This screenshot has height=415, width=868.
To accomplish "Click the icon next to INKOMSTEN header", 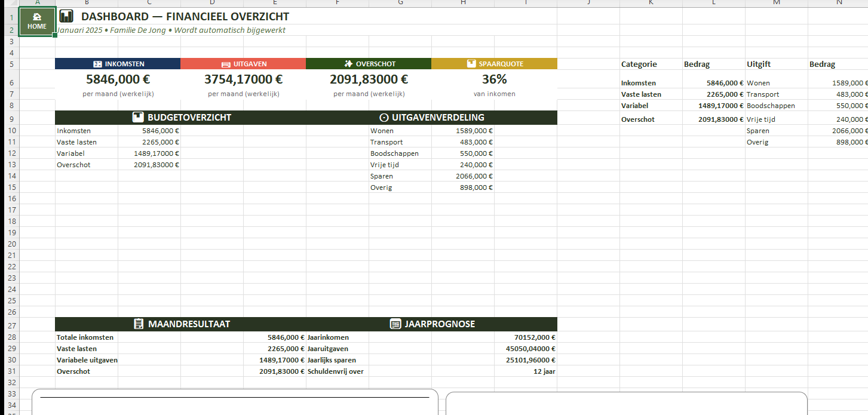I will (x=98, y=64).
